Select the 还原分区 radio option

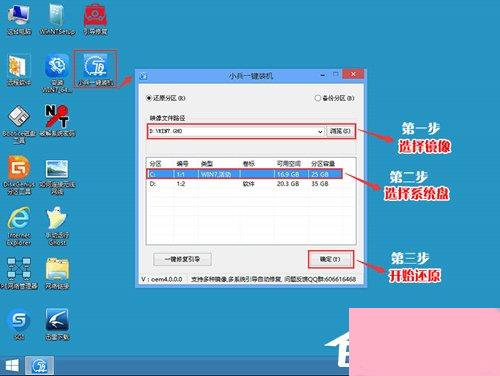pos(166,98)
